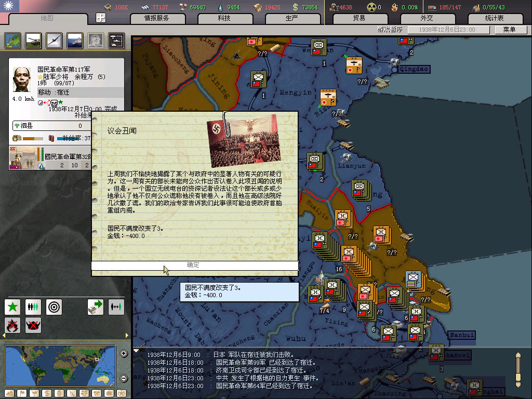Click the game date field 1938年12月6日23:00
The image size is (532, 399).
(448, 30)
